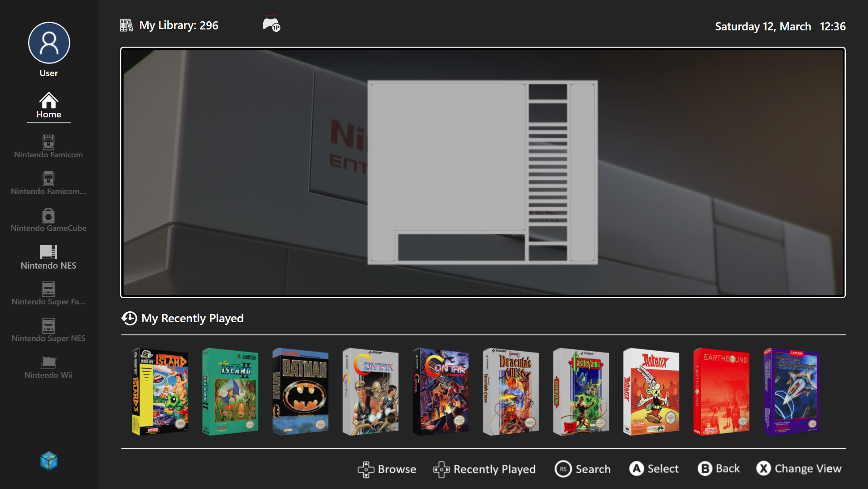This screenshot has width=868, height=489.
Task: Select the Nintendo GameCube platform icon
Action: tap(48, 215)
